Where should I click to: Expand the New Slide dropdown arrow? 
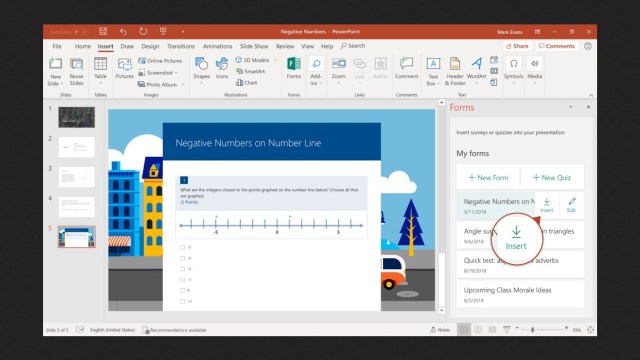(x=62, y=83)
